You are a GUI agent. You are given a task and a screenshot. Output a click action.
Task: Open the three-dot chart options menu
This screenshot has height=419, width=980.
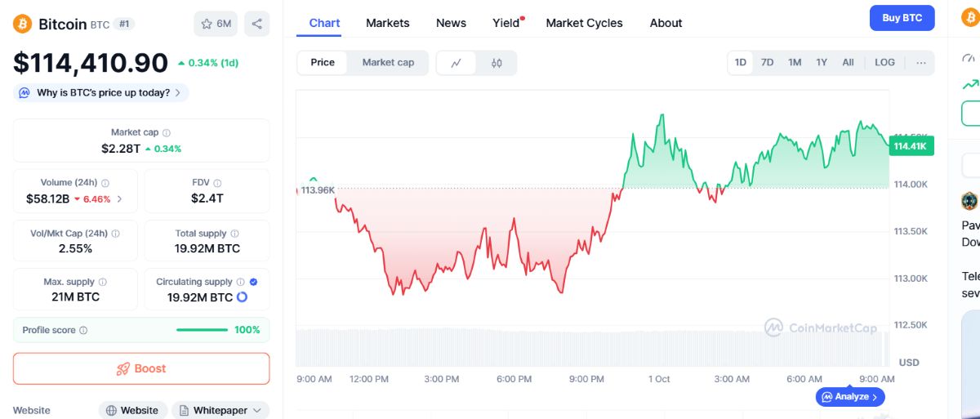921,63
